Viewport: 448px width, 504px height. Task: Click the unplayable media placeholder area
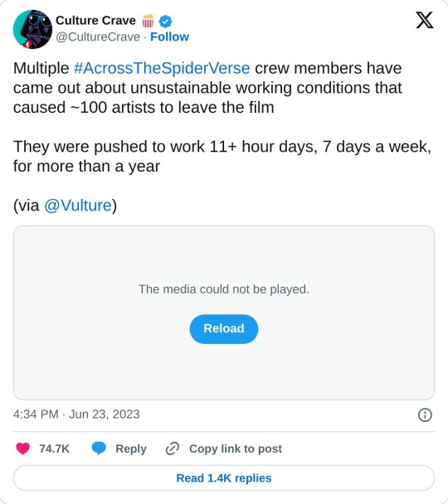[x=224, y=313]
